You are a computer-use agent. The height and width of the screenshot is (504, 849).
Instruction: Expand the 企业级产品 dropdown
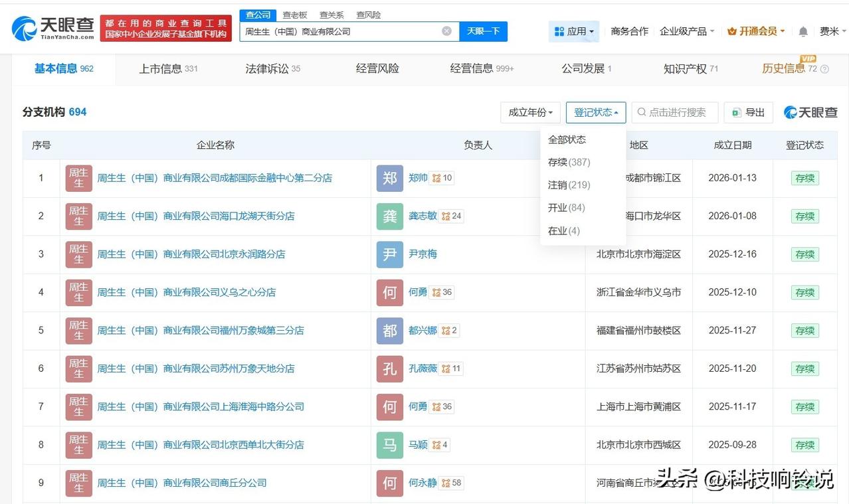[x=687, y=31]
